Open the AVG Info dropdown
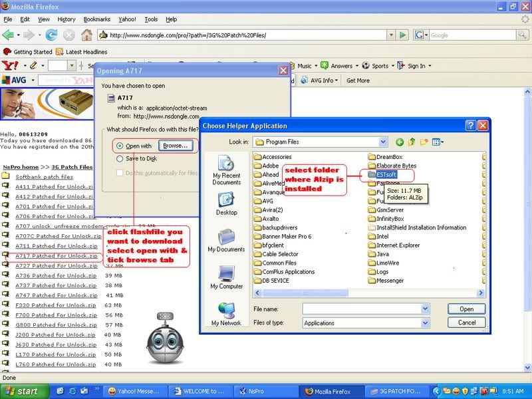Screen dimensions: 532x399 [x=320, y=80]
